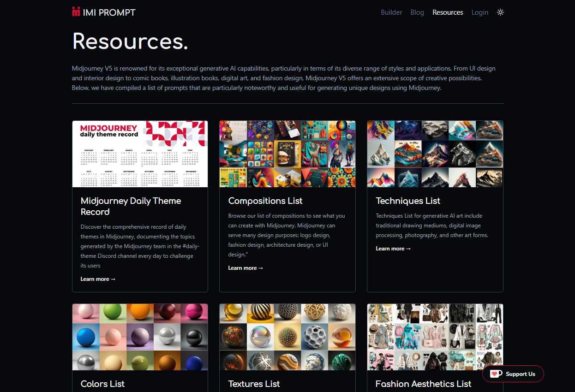Click the IMI PROMPT site title
Viewport: 575px width, 392px height.
109,12
